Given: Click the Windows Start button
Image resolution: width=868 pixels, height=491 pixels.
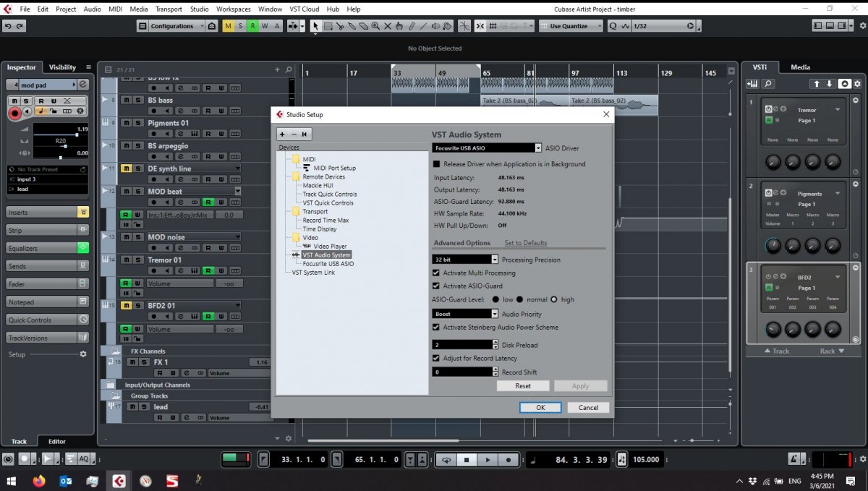Looking at the screenshot, I should [12, 481].
